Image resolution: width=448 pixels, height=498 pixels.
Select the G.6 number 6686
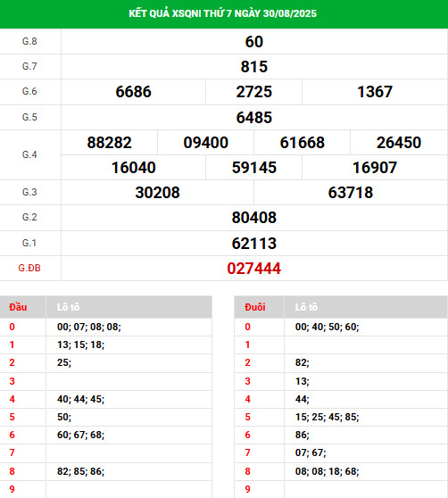[x=133, y=92]
